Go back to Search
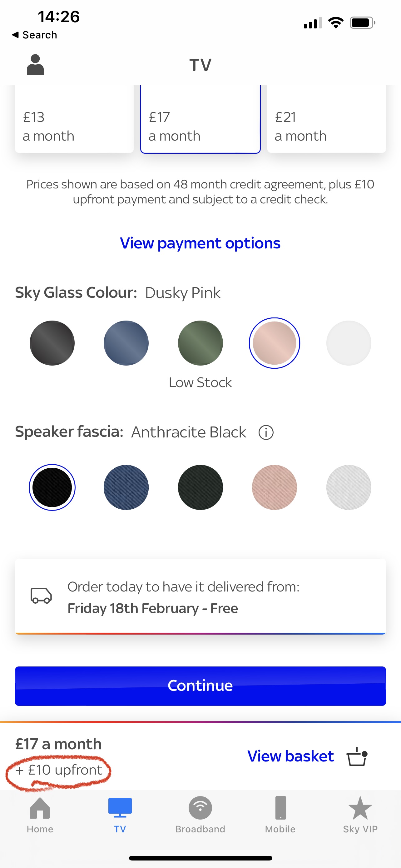This screenshot has width=401, height=868. tap(35, 35)
